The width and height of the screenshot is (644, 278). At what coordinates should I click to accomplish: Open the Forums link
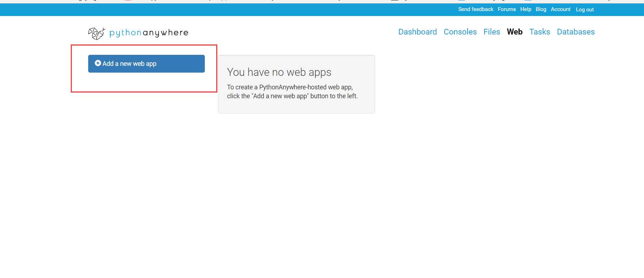pyautogui.click(x=507, y=9)
